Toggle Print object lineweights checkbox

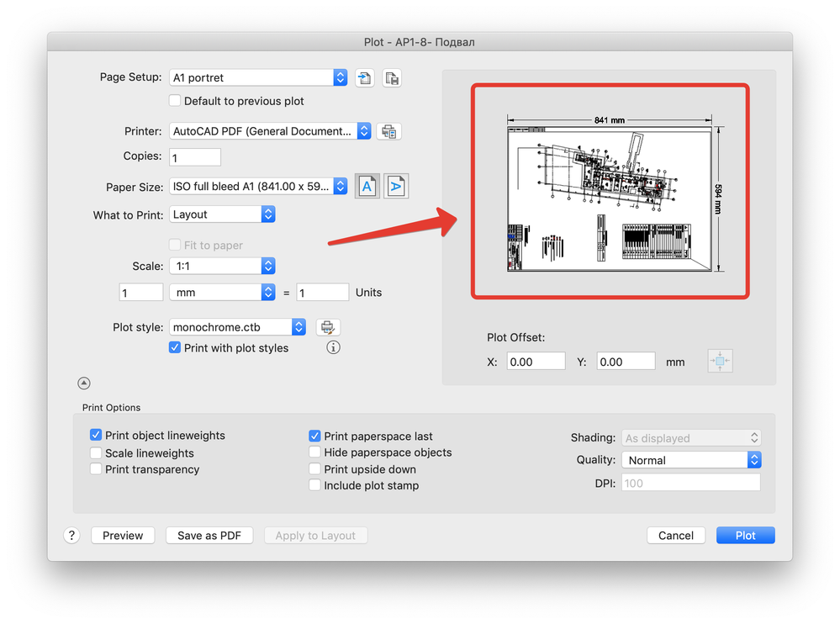96,435
